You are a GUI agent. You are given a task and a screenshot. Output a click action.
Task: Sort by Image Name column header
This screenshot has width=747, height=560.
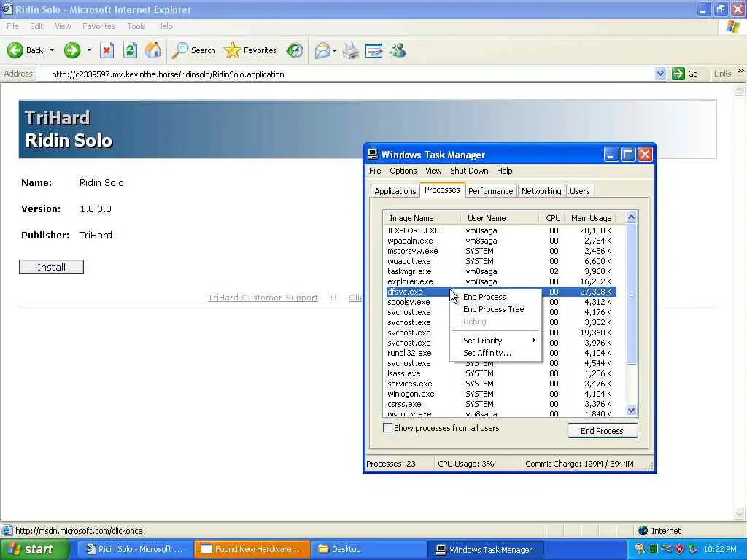(x=422, y=217)
